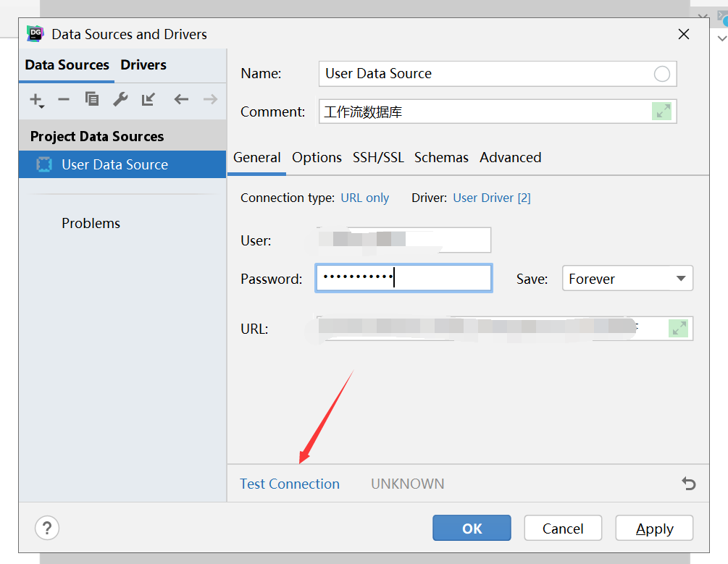The height and width of the screenshot is (564, 728).
Task: Focus the Password input field
Action: coord(404,278)
